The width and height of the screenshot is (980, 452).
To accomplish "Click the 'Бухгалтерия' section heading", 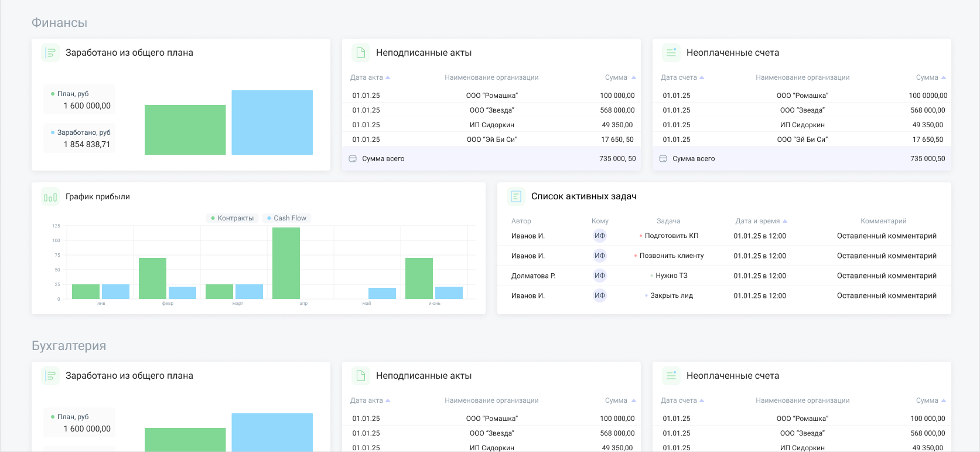I will click(x=69, y=346).
